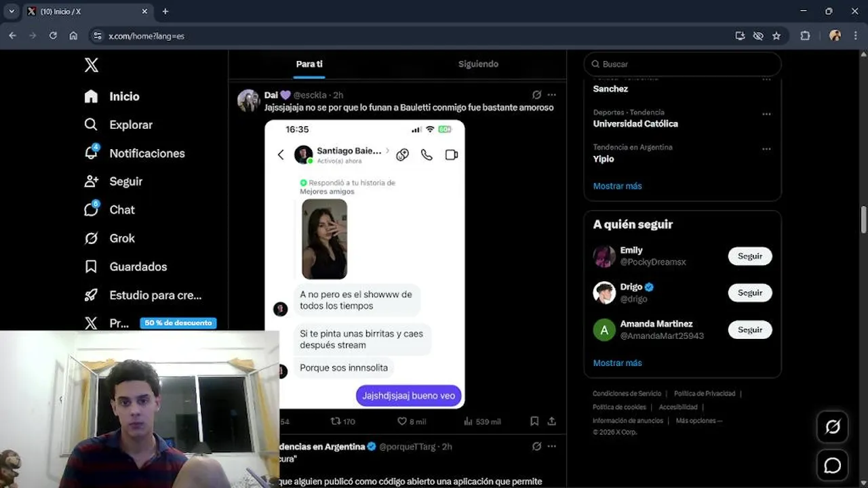This screenshot has height=488, width=868.
Task: Follow Drigo @drigo
Action: pos(750,293)
